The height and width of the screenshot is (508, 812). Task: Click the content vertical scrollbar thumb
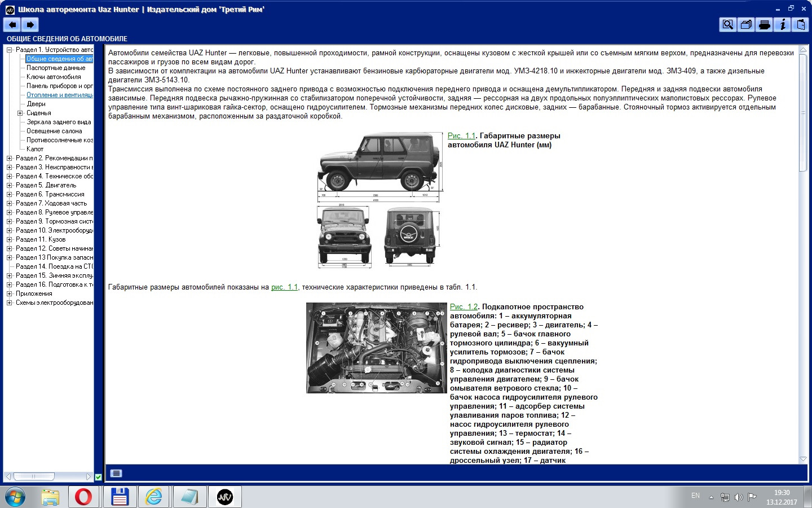pyautogui.click(x=804, y=113)
